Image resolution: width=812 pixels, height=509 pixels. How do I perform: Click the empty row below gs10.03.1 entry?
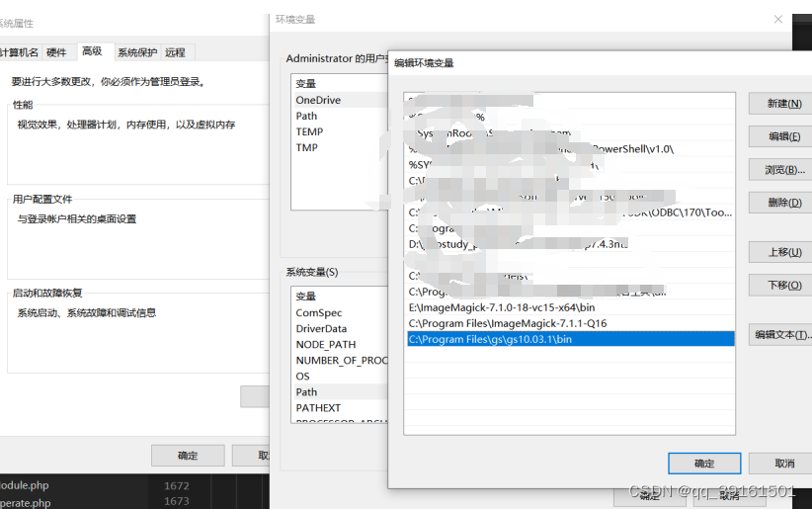click(x=571, y=355)
